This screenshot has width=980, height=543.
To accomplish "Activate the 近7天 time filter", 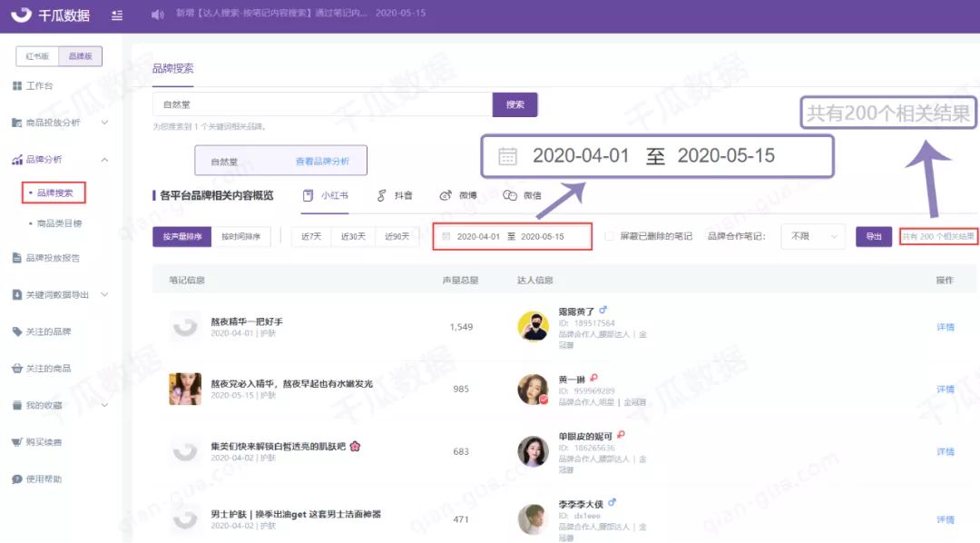I will point(310,237).
